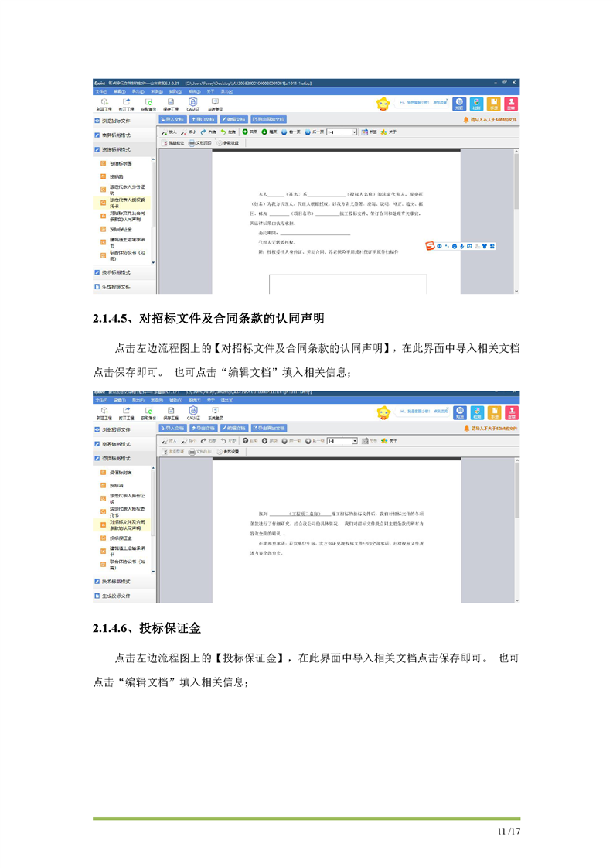This screenshot has height=868, width=613.
Task: Click 参数设置 gear icon in lower screenshot
Action: point(227,451)
